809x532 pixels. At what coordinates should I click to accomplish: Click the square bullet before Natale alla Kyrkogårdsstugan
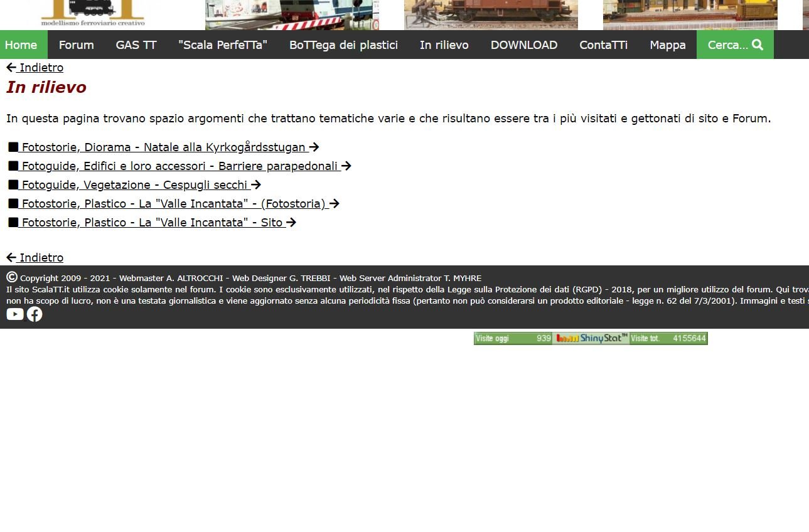(x=13, y=147)
